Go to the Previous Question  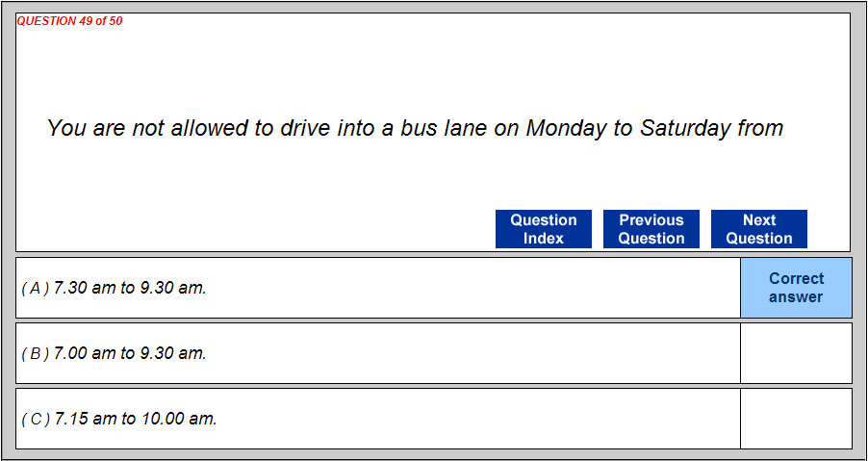(651, 229)
